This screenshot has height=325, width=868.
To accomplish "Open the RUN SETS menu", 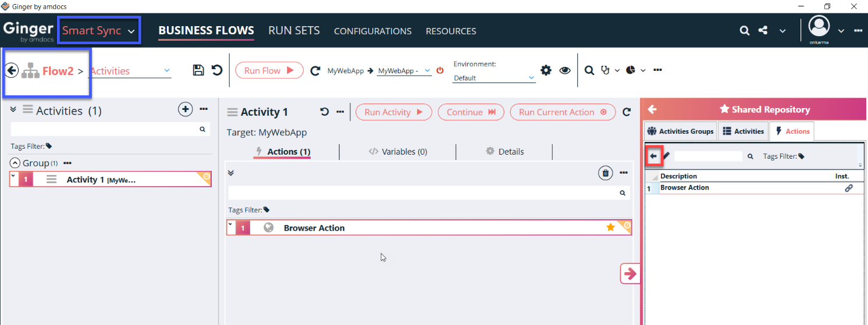I will 294,31.
